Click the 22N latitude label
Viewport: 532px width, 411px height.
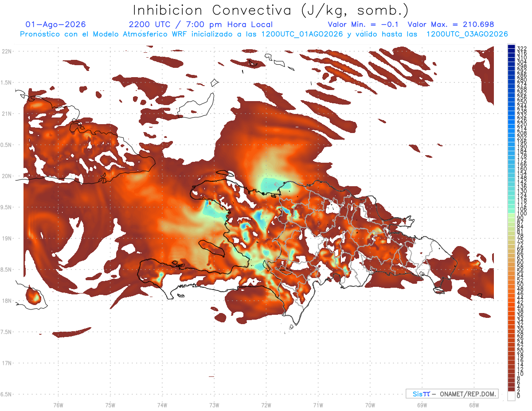coord(6,51)
